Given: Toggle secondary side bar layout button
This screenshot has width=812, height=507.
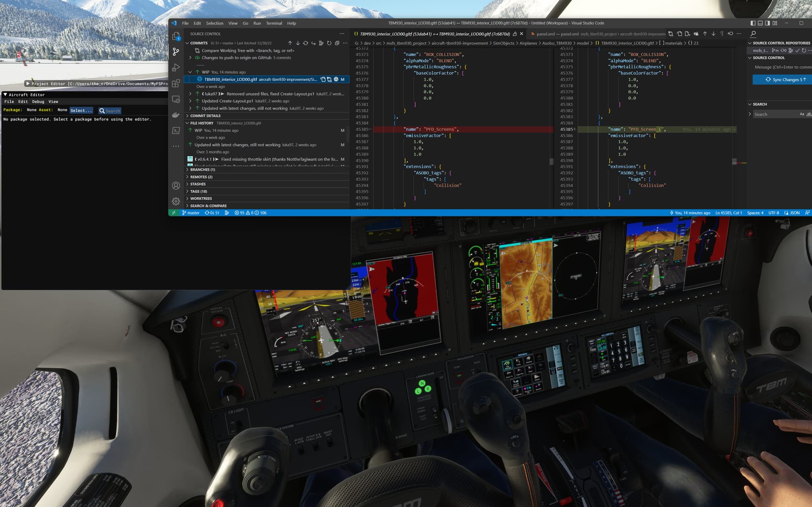Looking at the screenshot, I should coord(768,23).
